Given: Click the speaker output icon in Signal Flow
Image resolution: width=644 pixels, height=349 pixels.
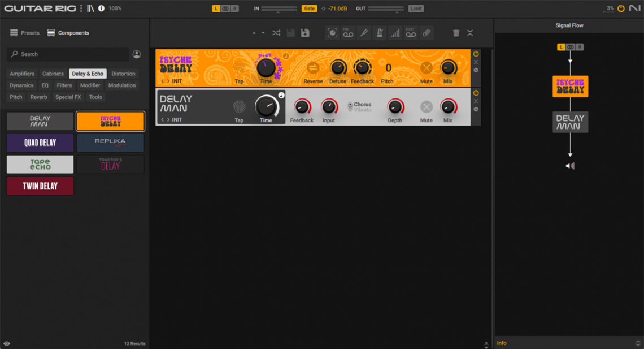Looking at the screenshot, I should coord(570,165).
